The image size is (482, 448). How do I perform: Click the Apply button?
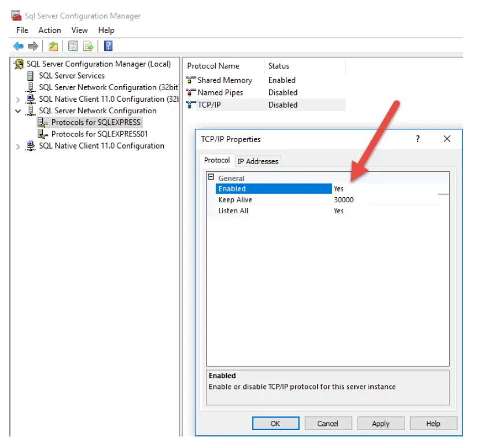tap(381, 423)
